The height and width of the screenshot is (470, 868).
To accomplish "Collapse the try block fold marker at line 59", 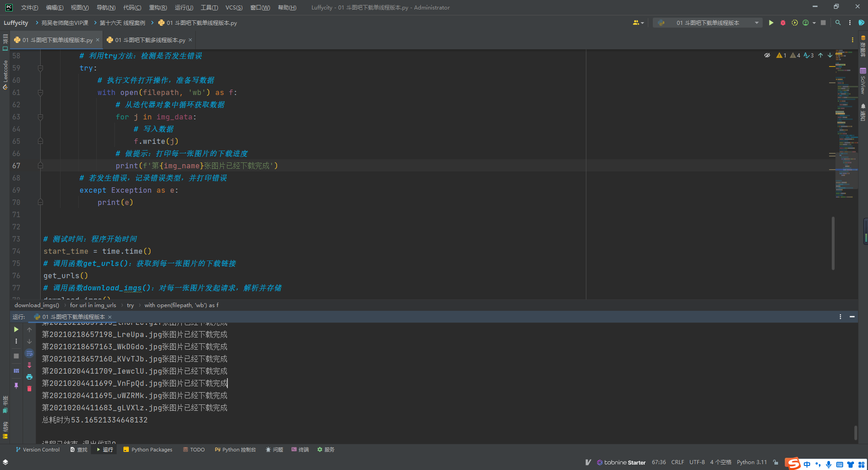I will 40,68.
